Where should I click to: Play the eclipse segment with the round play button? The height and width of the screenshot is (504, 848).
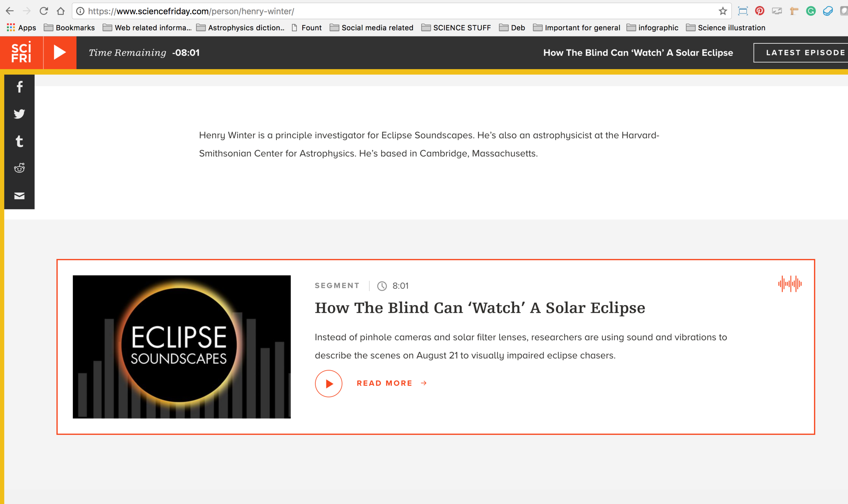tap(328, 383)
